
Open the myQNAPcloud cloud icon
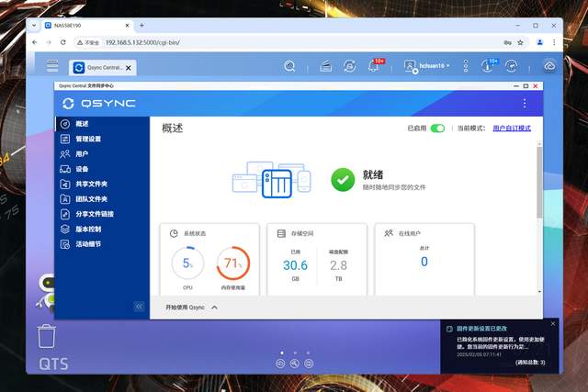[x=549, y=66]
